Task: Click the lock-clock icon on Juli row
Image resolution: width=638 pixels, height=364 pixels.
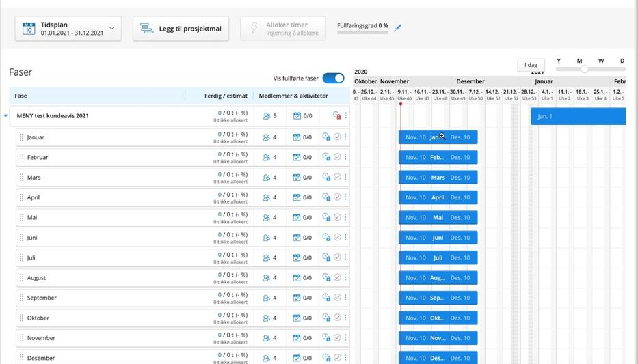Action: tap(326, 257)
